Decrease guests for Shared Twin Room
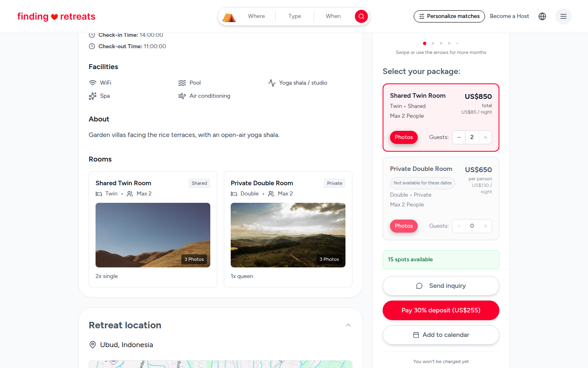 (459, 137)
